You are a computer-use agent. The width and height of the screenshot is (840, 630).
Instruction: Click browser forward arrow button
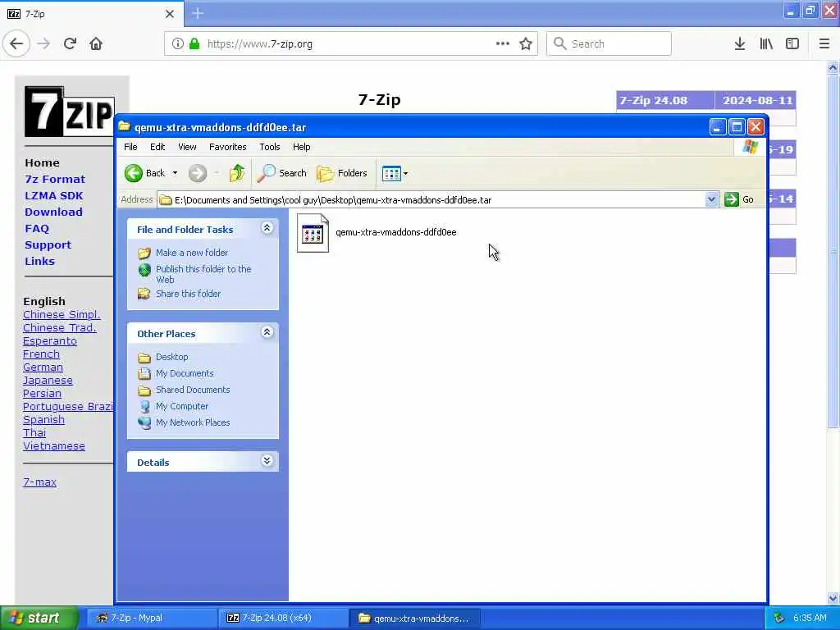click(44, 43)
